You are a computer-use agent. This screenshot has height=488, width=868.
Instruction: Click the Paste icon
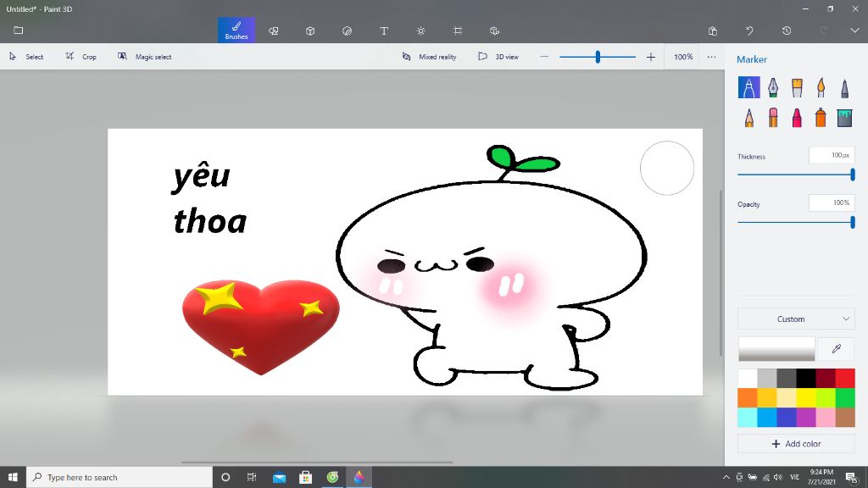click(x=712, y=30)
